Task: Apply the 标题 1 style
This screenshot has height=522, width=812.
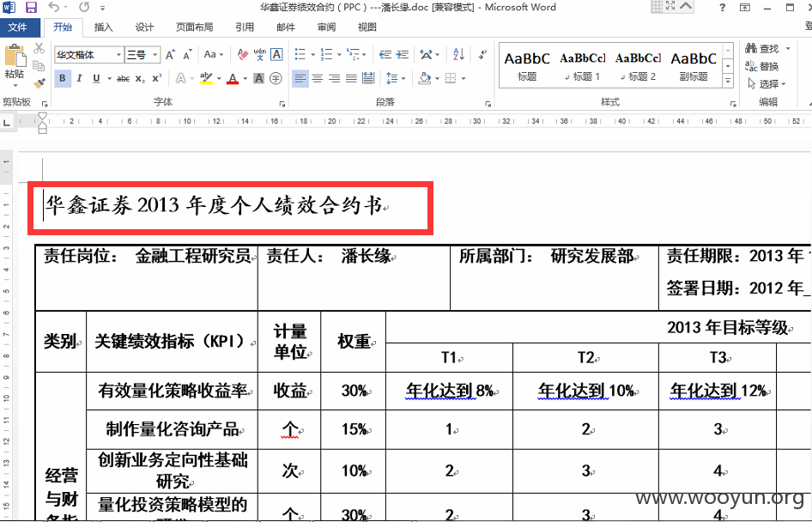Action: [x=582, y=66]
